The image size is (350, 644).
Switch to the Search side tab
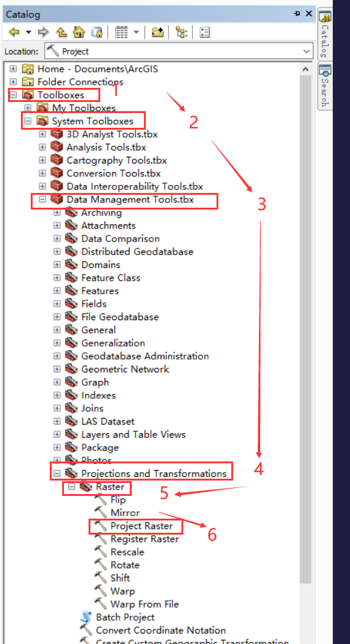tap(325, 87)
